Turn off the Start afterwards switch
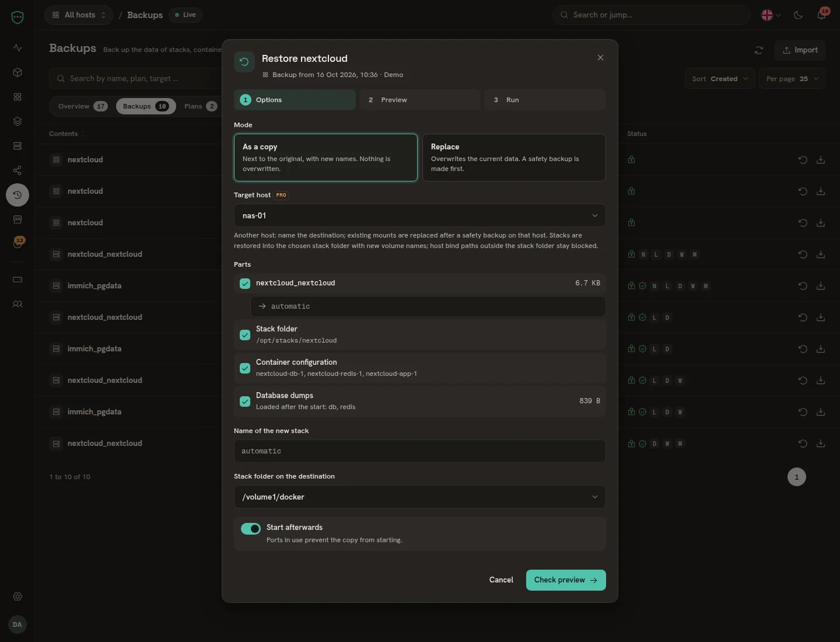Screen dimensions: 840x642 [x=251, y=529]
